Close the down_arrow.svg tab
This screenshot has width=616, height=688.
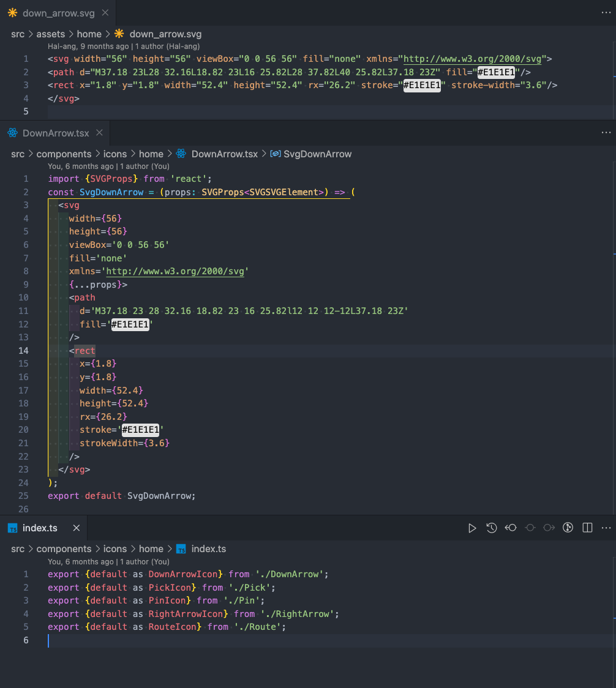point(105,13)
